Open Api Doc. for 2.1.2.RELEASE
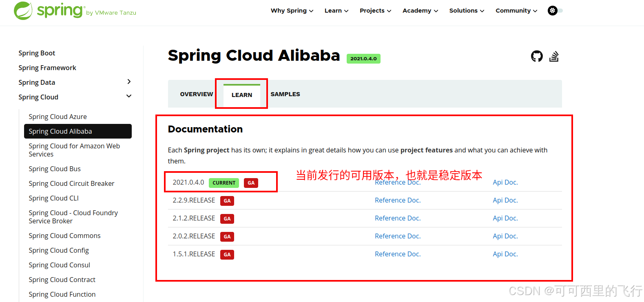Viewport: 644px width, 302px height. pos(505,218)
